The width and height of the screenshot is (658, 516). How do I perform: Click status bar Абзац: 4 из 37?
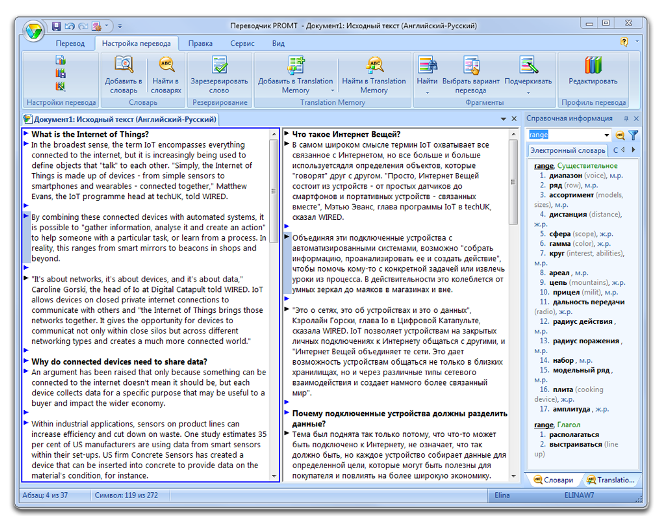pos(45,495)
